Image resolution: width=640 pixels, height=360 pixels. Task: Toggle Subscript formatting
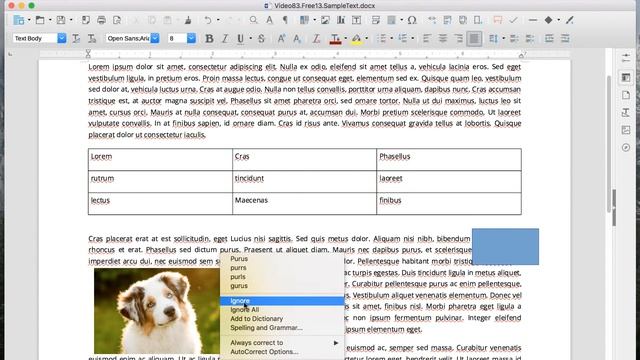297,38
